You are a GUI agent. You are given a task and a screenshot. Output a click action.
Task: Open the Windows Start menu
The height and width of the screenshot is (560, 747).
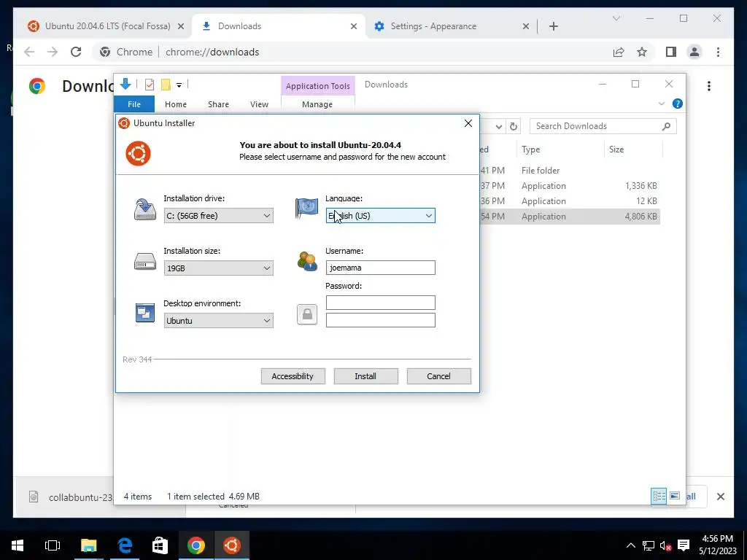tap(18, 545)
